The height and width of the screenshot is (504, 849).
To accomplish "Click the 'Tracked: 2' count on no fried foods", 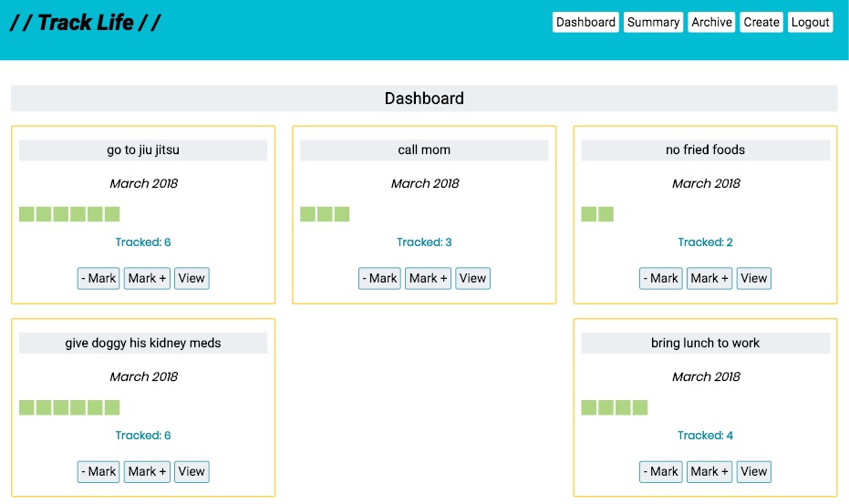I will 705,242.
